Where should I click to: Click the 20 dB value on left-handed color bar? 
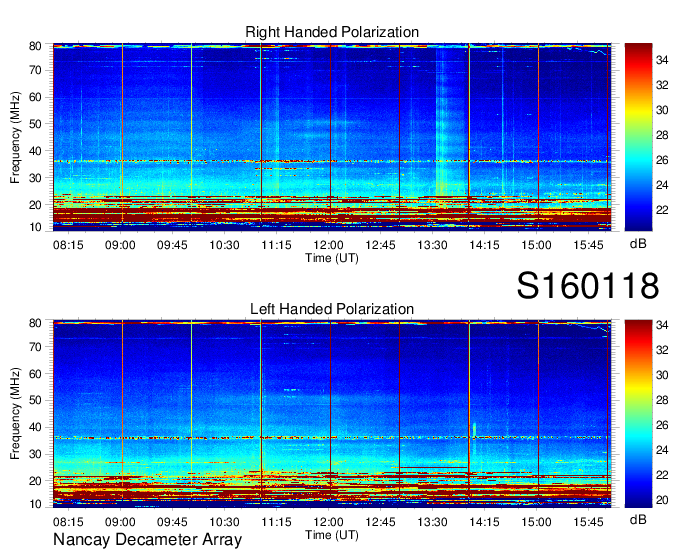(662, 500)
